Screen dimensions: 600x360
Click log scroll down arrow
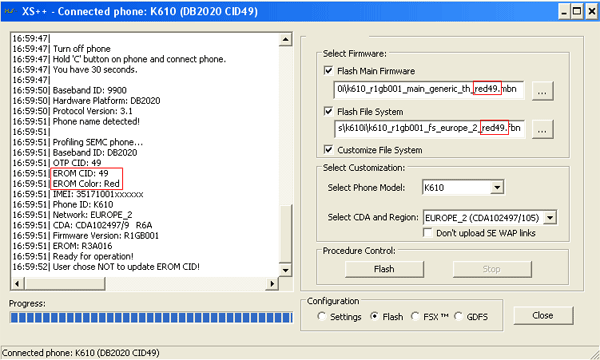coord(285,270)
